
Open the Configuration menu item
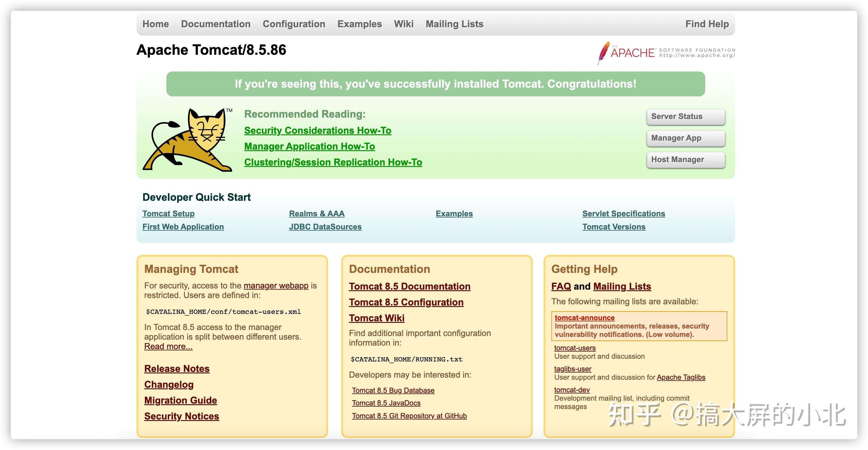pyautogui.click(x=294, y=24)
